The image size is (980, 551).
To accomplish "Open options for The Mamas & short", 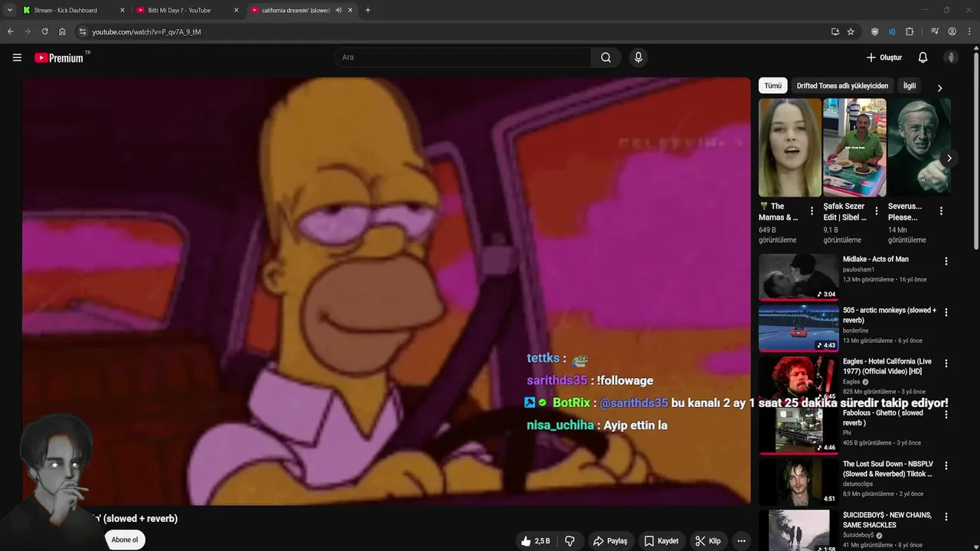I will click(812, 210).
